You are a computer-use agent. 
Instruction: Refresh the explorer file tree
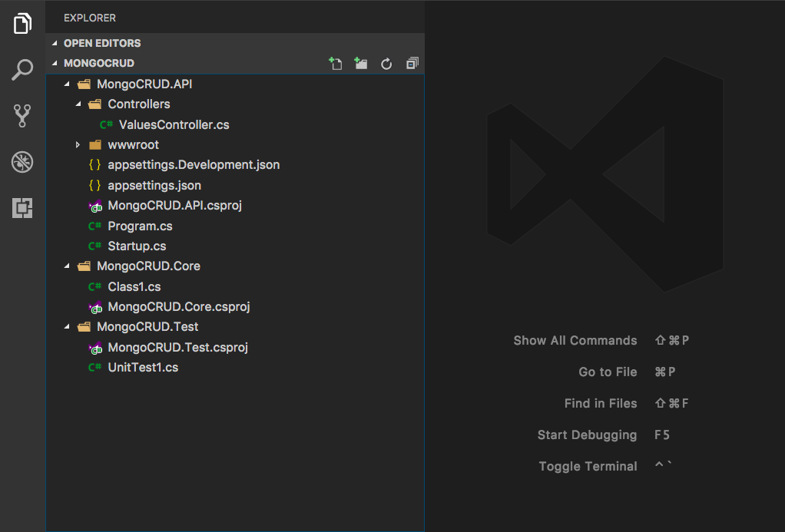386,64
